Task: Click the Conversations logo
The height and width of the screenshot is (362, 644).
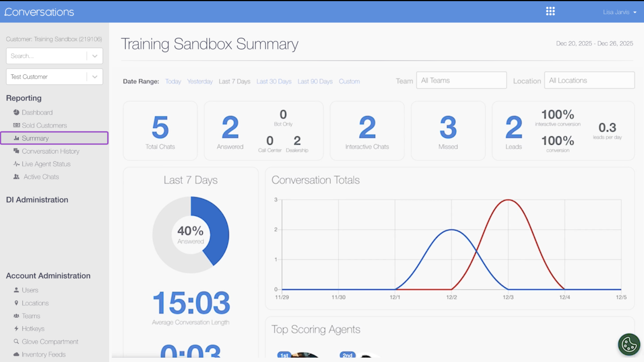Action: pos(39,12)
